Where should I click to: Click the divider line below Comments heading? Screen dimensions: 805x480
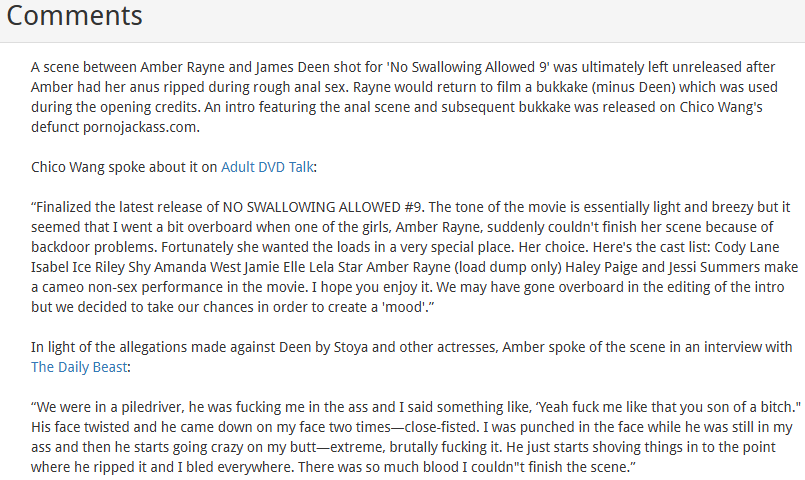click(402, 42)
